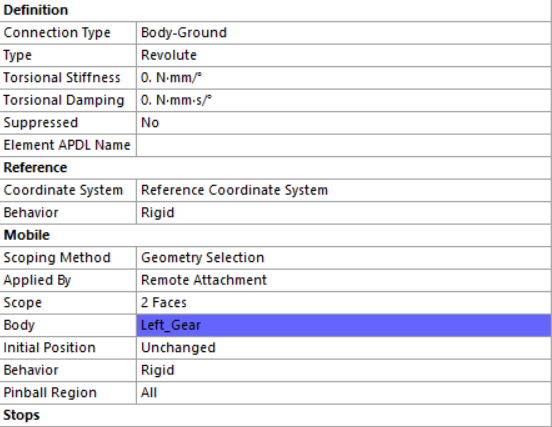Change Mobile Behavior Rigid value
Screen dimensions: 552x427
pos(344,371)
